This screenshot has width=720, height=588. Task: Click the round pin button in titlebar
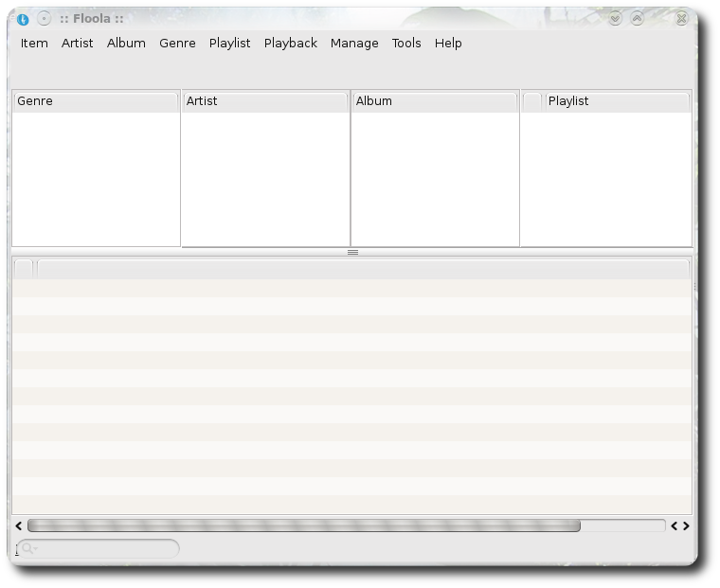(45, 19)
